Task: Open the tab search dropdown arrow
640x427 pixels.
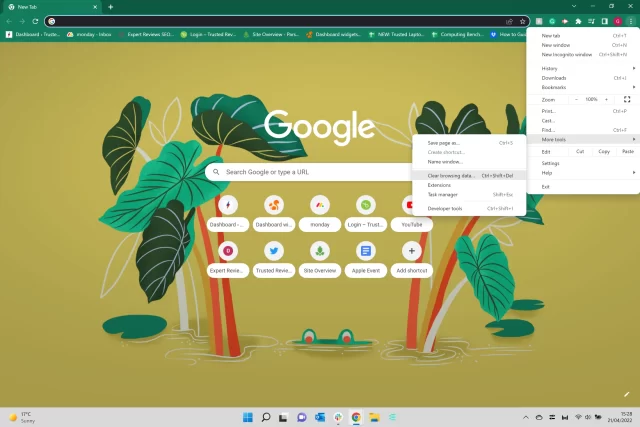Action: pyautogui.click(x=574, y=6)
